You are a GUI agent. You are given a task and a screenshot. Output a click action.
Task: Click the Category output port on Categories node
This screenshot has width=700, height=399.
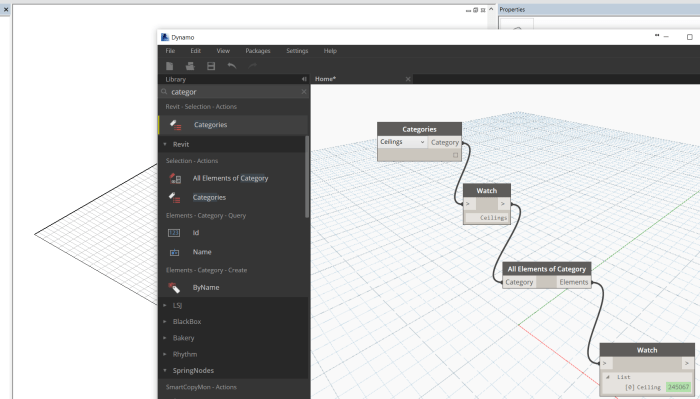point(444,142)
